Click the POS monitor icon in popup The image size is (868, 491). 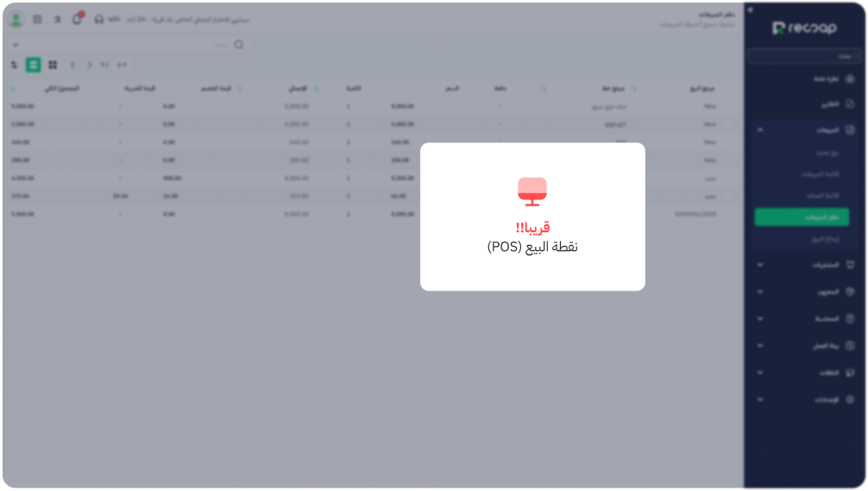[x=532, y=192]
